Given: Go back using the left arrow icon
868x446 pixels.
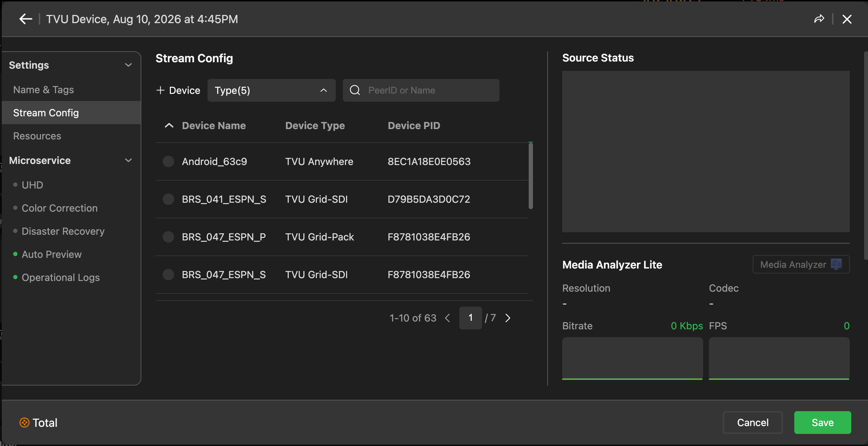Looking at the screenshot, I should pos(26,19).
